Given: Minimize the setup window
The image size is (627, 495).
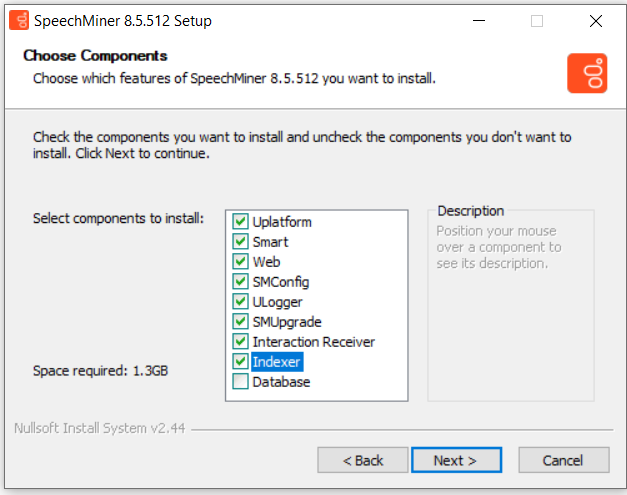Looking at the screenshot, I should (479, 20).
